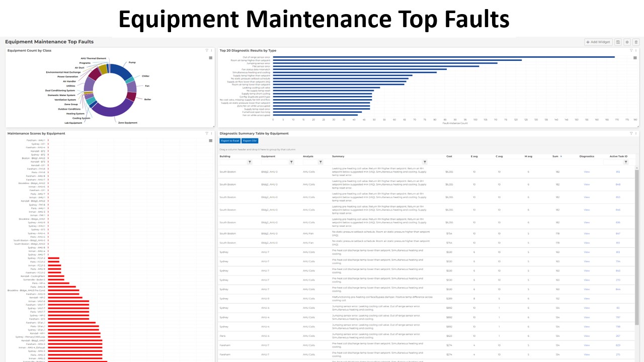Open Active Task ID column filter funnel
Image resolution: width=644 pixels, height=362 pixels.
coord(626,162)
